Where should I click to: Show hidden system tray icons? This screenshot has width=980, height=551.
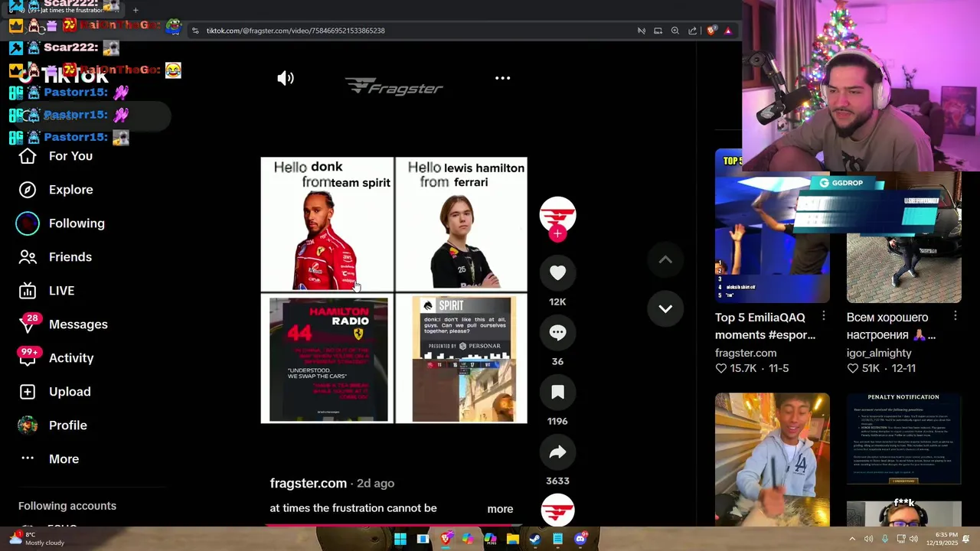(852, 539)
